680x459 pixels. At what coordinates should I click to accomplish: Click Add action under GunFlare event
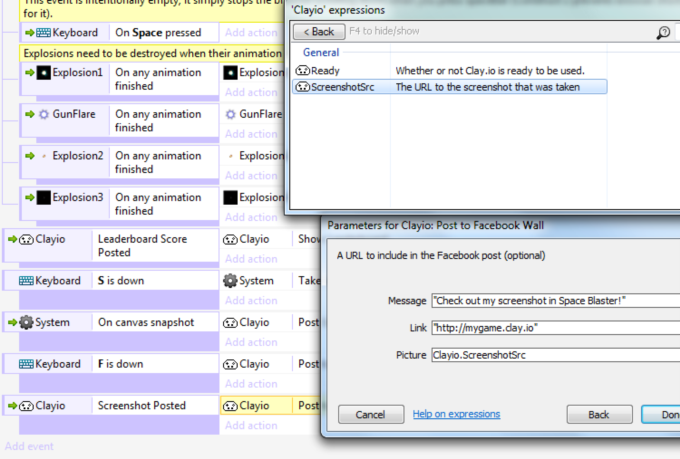click(x=251, y=134)
